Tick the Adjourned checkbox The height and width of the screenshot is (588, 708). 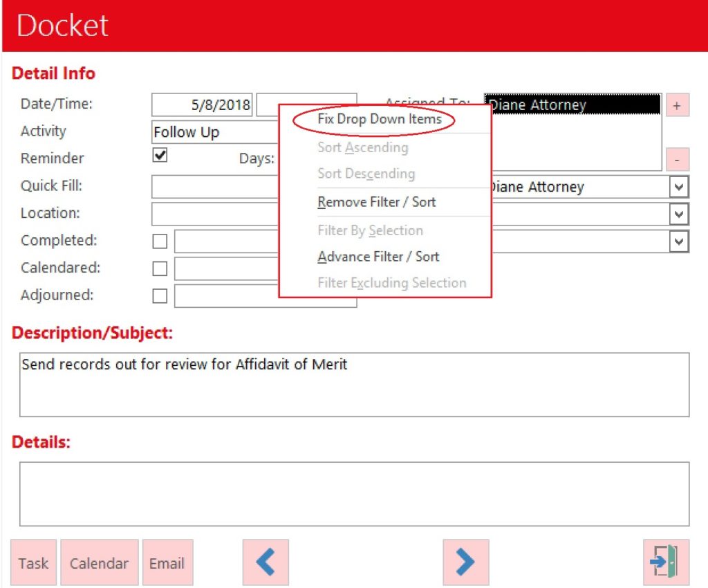[160, 296]
